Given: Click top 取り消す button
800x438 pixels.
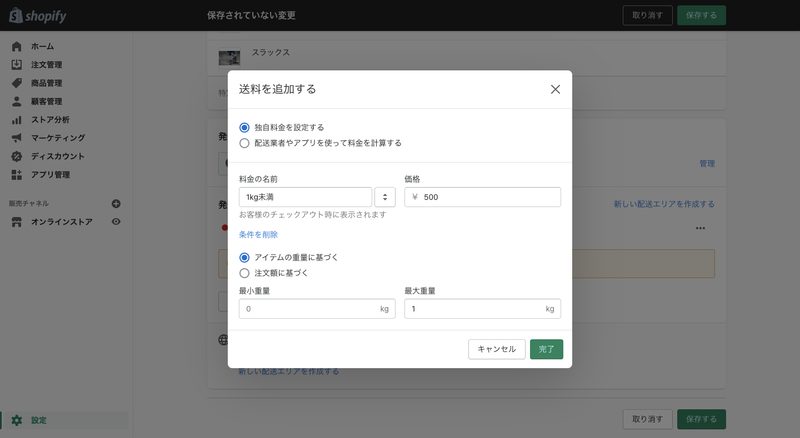Looking at the screenshot, I should [647, 15].
